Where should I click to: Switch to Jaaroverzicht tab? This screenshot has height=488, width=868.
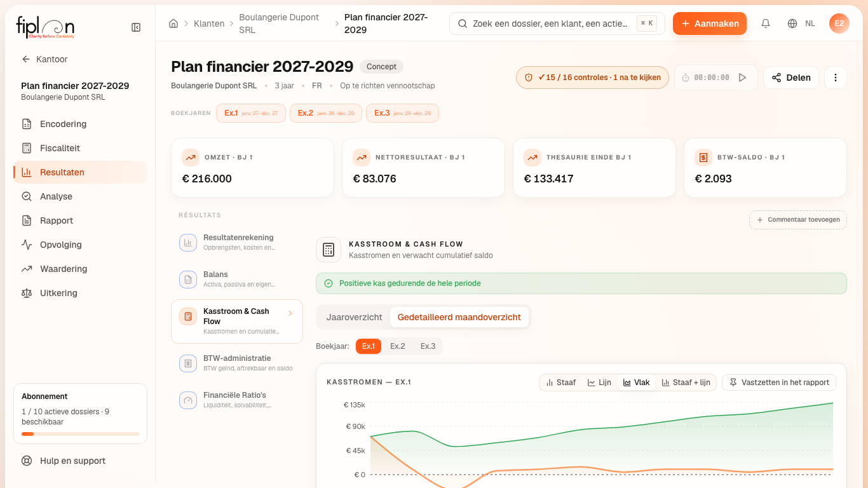coord(354,317)
